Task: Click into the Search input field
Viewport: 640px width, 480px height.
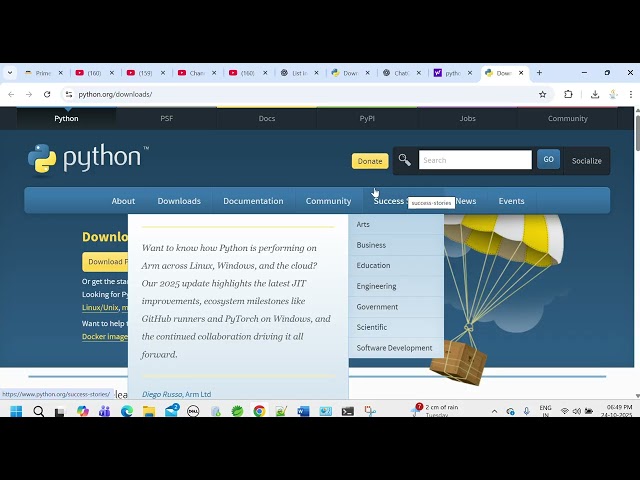Action: [475, 160]
